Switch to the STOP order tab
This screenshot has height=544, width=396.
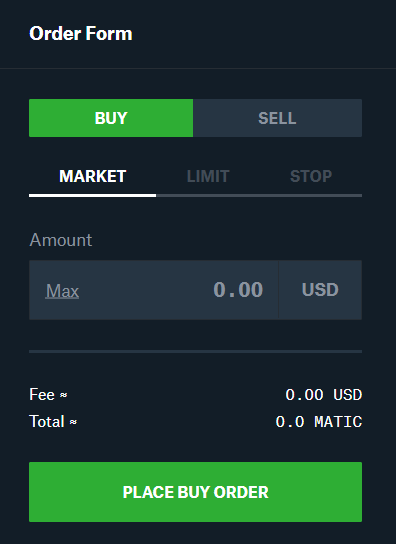point(311,176)
